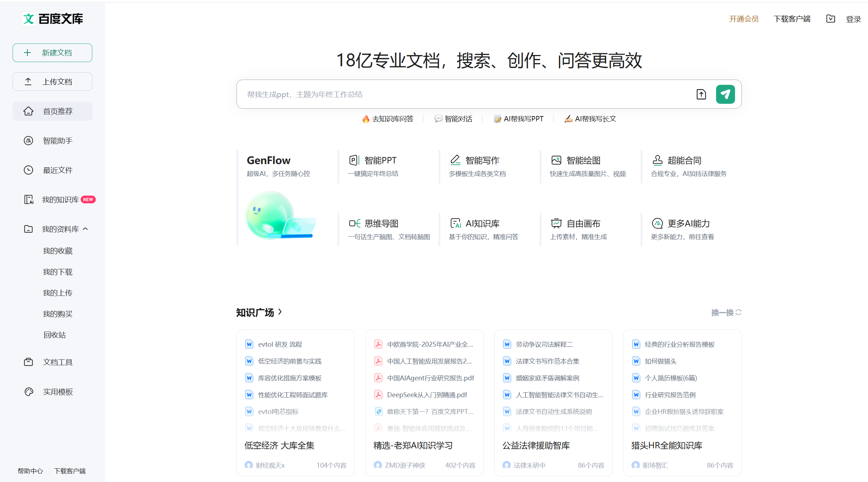Image resolution: width=868 pixels, height=482 pixels.
Task: Open the 低空经济 大库全集 knowledge base title
Action: [279, 445]
